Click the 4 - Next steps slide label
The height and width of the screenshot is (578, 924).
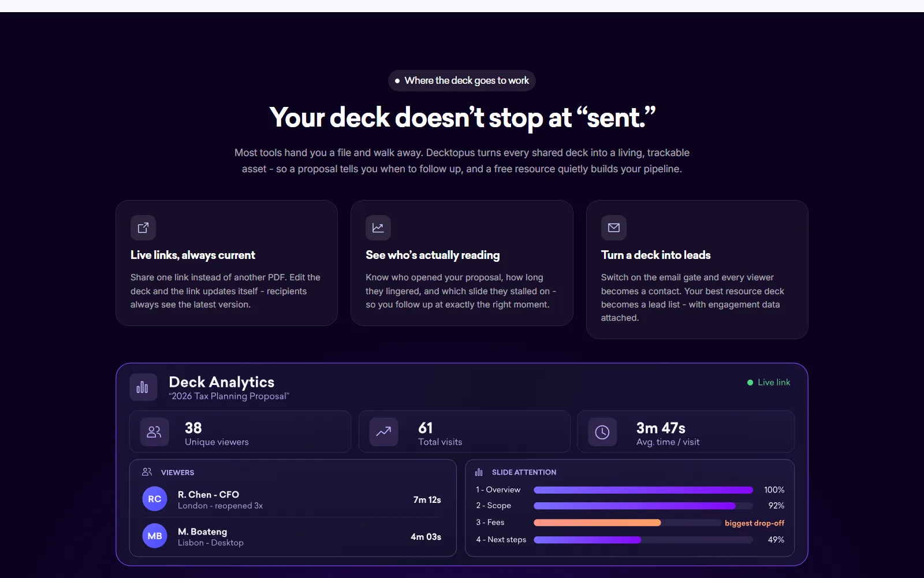coord(501,539)
